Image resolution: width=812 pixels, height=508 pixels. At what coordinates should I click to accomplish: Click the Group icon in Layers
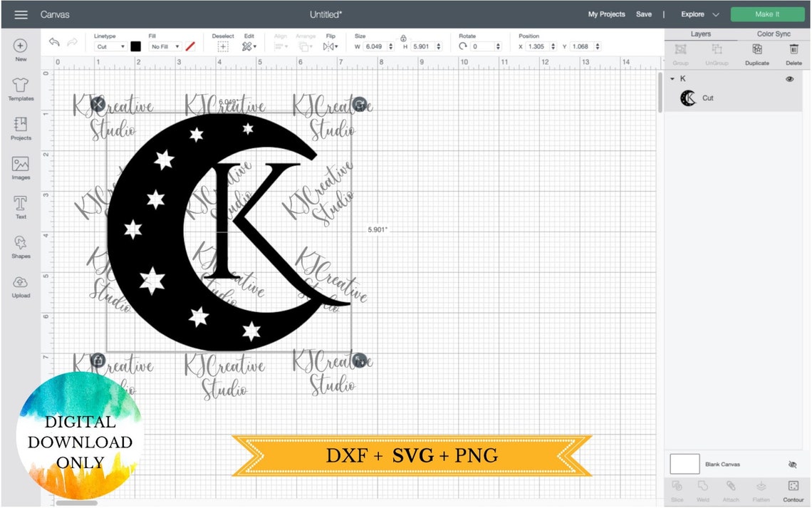pyautogui.click(x=680, y=49)
